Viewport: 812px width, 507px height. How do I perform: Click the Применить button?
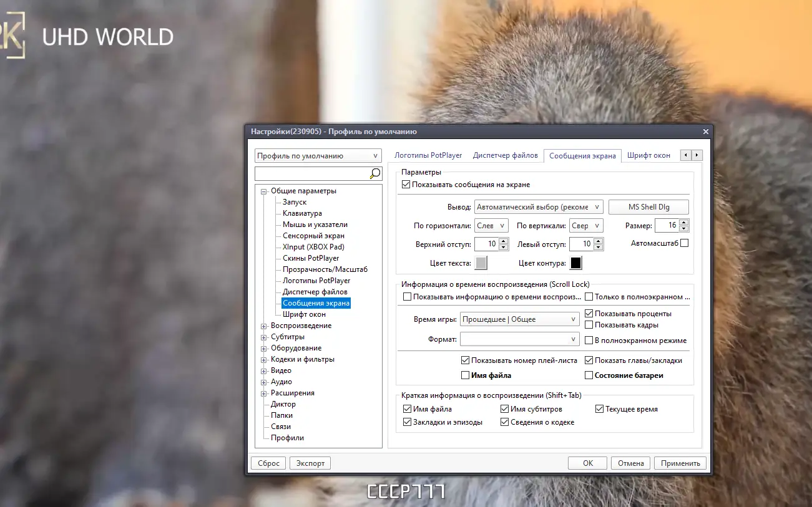[681, 463]
